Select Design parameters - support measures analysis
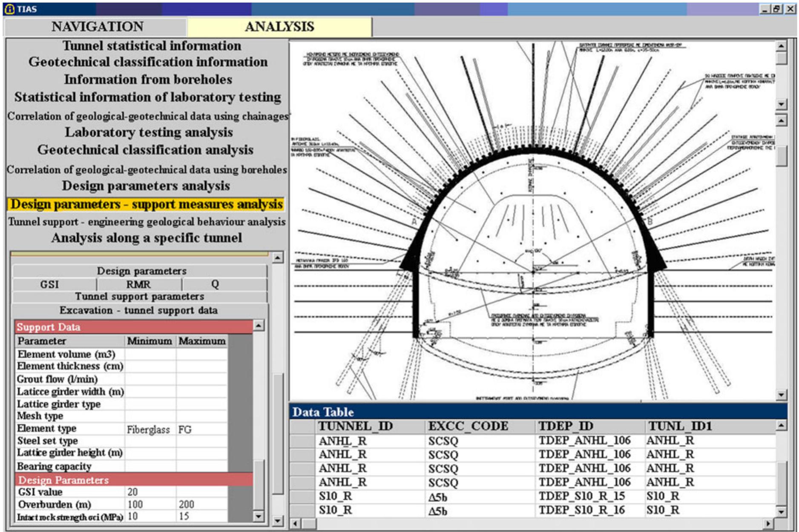 [146, 204]
